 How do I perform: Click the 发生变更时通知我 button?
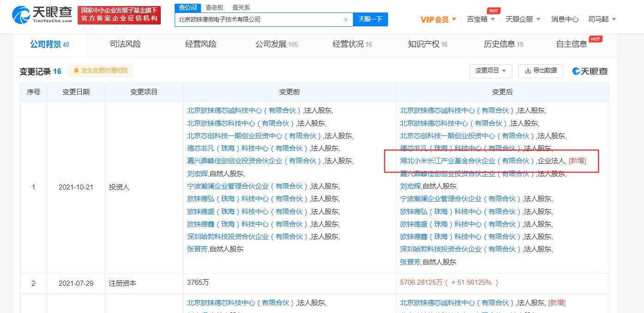click(x=101, y=71)
